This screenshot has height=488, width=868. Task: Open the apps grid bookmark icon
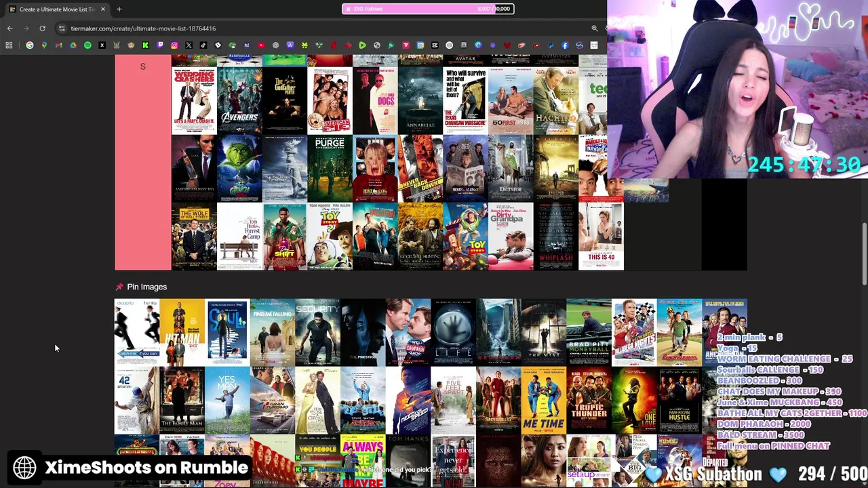pyautogui.click(x=9, y=45)
